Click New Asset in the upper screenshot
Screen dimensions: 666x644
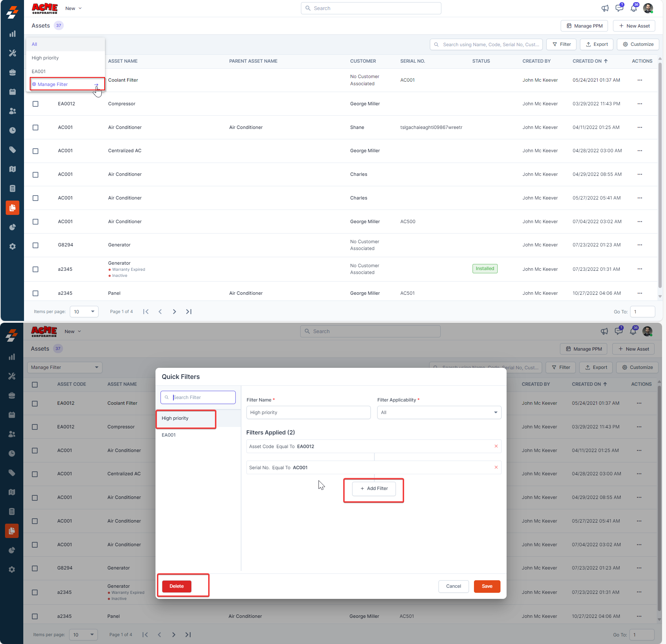(x=634, y=26)
